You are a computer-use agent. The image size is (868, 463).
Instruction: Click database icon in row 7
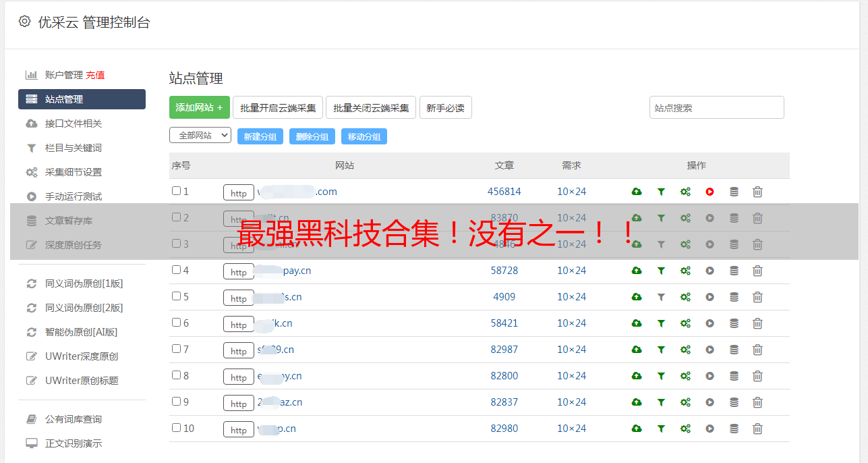coord(734,350)
